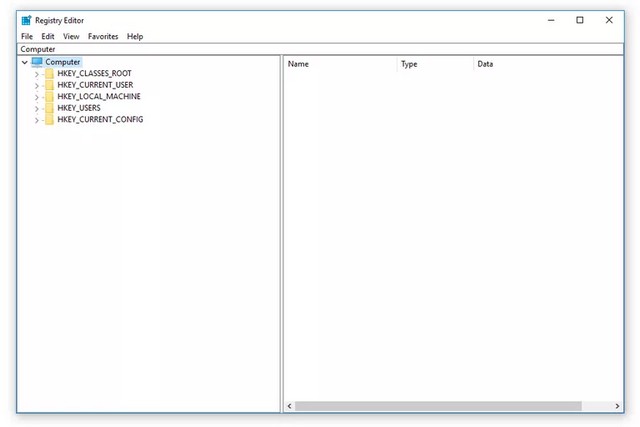The height and width of the screenshot is (427, 640).
Task: Click the Type column header
Action: point(435,64)
